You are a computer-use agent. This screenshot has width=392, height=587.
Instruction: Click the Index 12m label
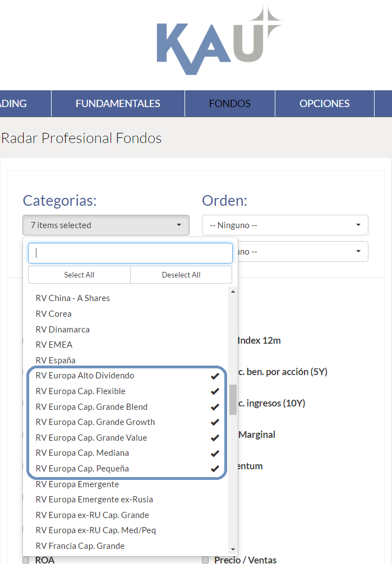[x=259, y=340]
